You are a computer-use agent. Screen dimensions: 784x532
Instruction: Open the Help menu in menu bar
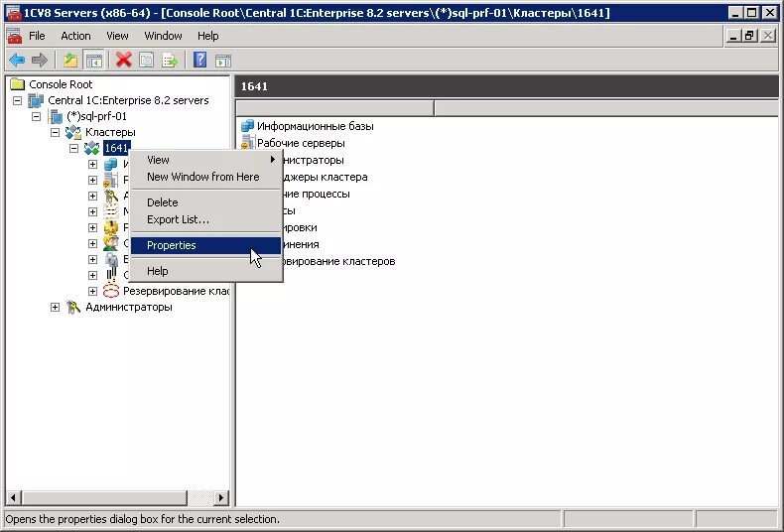208,36
